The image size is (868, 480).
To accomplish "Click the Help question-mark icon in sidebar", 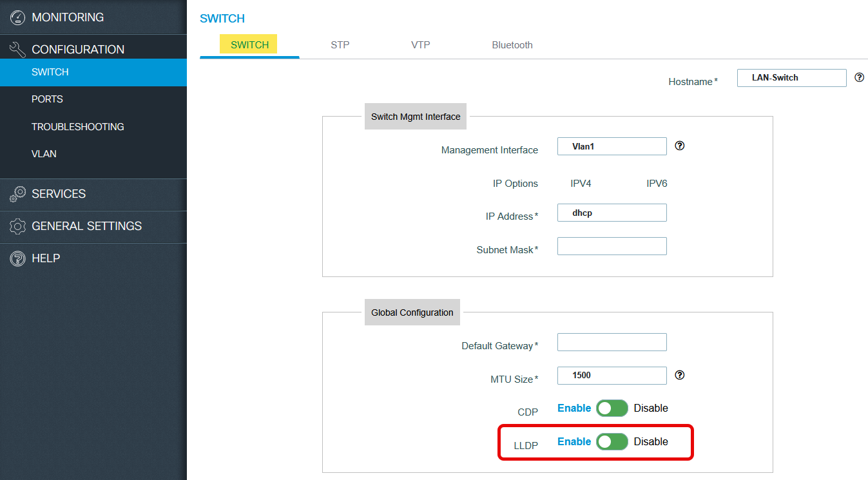I will 18,258.
